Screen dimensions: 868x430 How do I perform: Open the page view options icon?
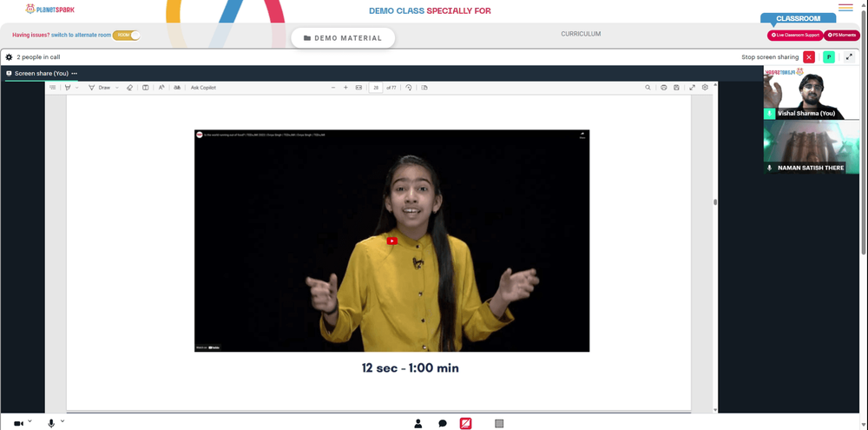[x=424, y=88]
